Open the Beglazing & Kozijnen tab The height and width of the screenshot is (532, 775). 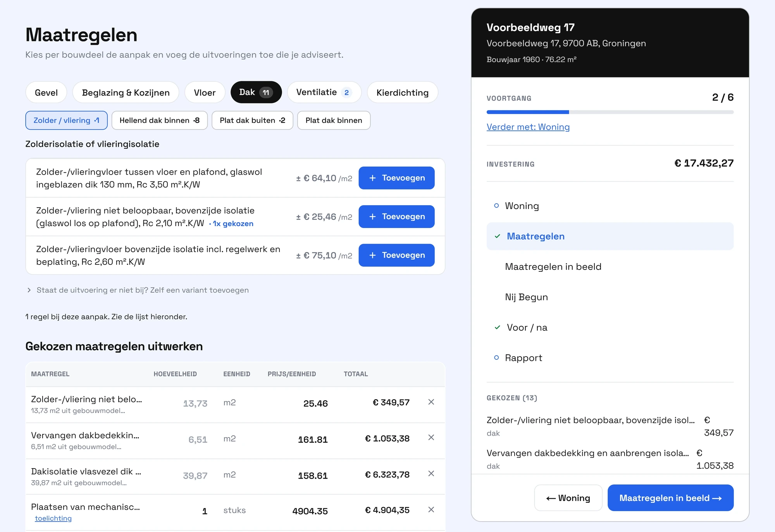pos(126,93)
